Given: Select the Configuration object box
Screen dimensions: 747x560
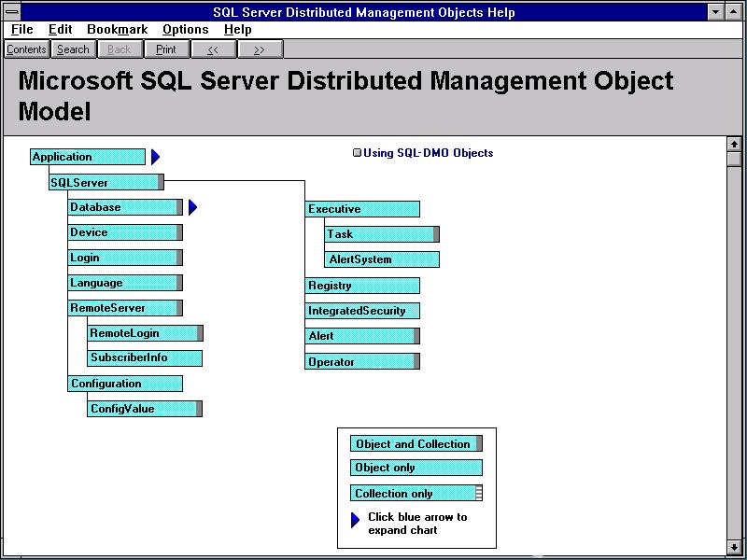Looking at the screenshot, I should click(125, 384).
